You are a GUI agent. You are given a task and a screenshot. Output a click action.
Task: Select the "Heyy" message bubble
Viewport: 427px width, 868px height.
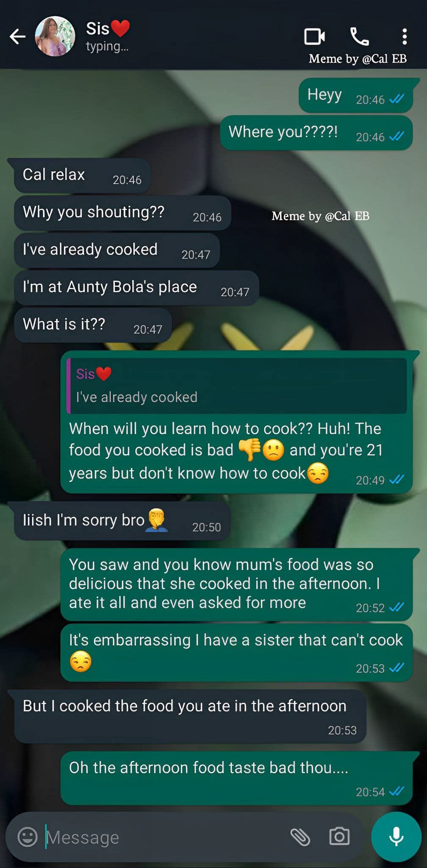click(356, 95)
